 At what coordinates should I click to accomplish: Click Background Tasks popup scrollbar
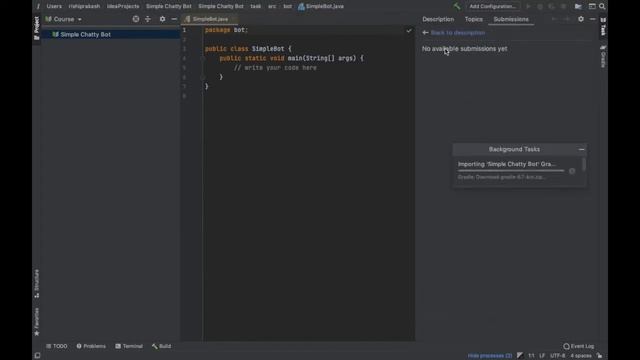point(584,164)
